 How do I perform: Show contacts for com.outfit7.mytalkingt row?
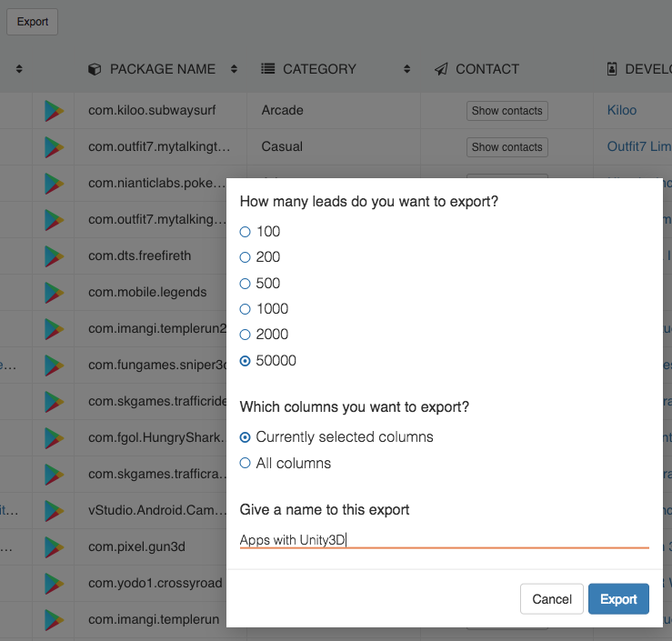507,147
